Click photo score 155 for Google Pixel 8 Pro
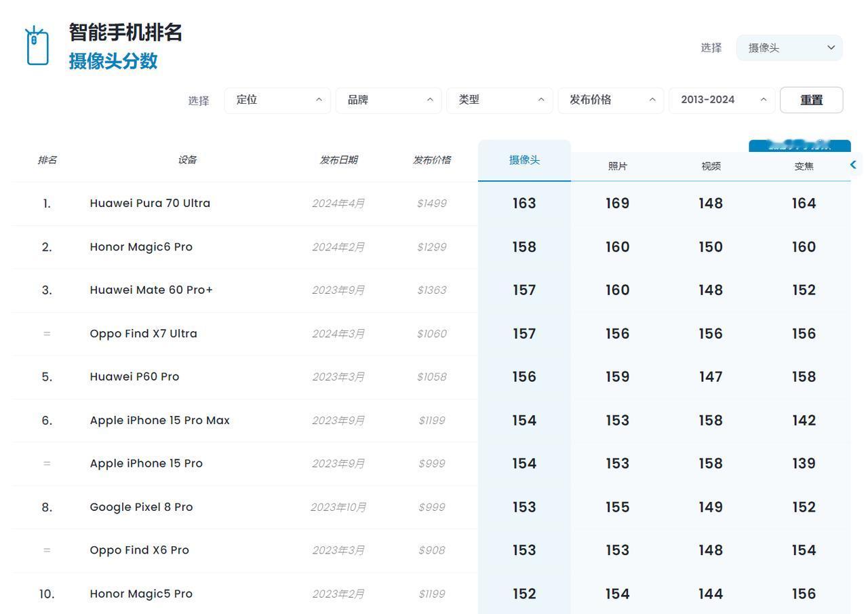 click(x=618, y=507)
